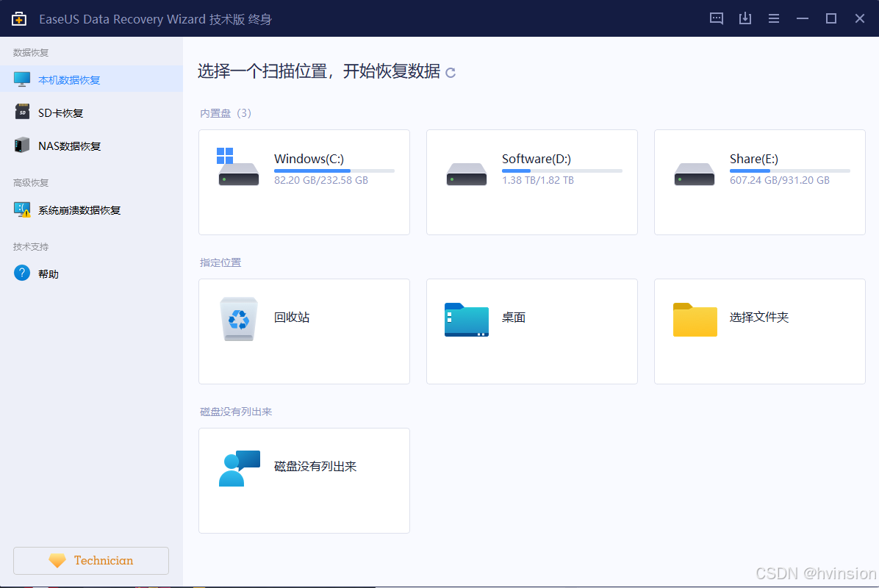Click the person with chat bubble icon

240,468
